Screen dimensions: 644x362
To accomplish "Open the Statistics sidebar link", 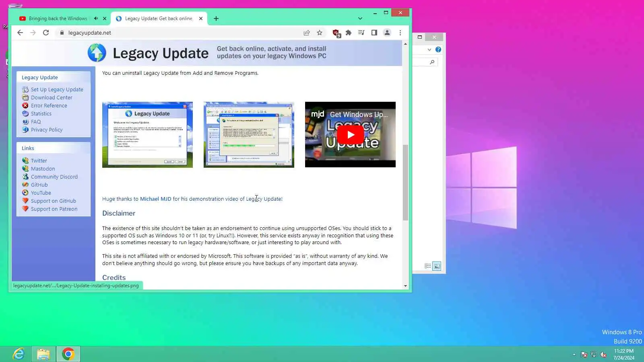I will click(x=41, y=114).
